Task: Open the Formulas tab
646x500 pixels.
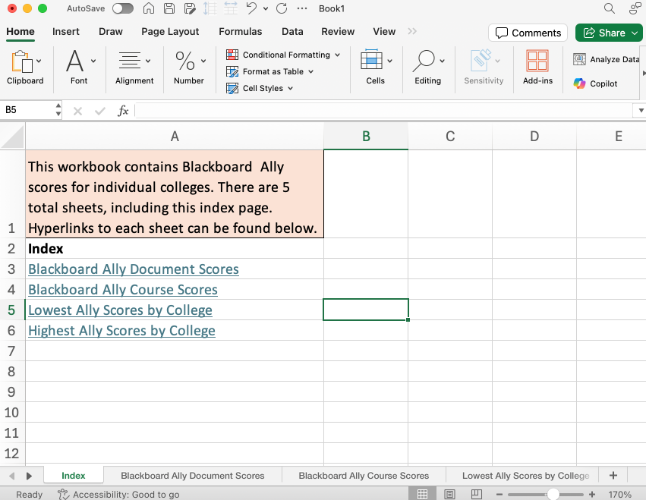Action: (240, 32)
